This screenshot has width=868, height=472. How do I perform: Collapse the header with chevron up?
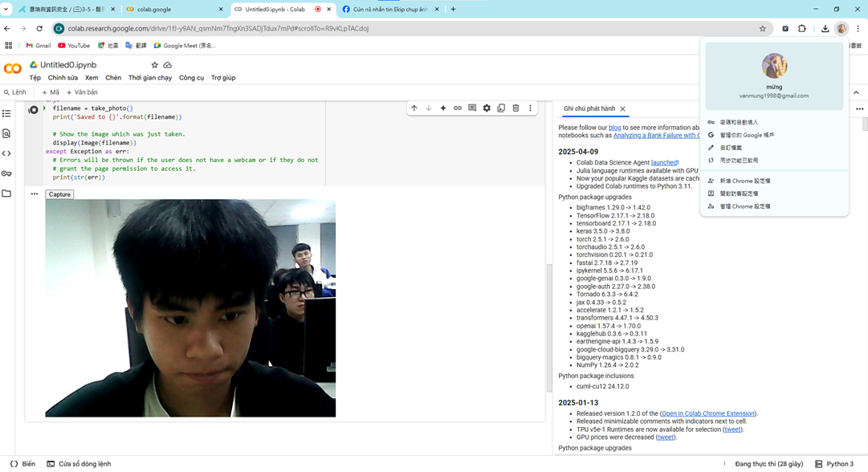coord(856,92)
